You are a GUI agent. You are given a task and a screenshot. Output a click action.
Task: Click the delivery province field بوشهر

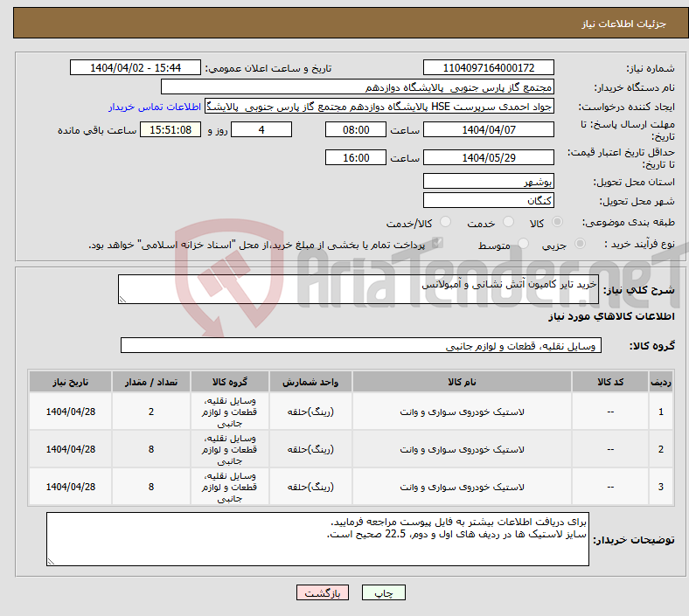[x=488, y=182]
